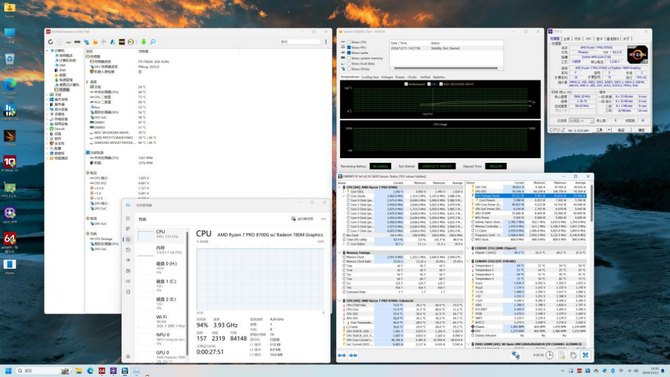Click the black AIDA64 logo toolbar icon
The width and height of the screenshot is (670, 377).
[x=122, y=42]
